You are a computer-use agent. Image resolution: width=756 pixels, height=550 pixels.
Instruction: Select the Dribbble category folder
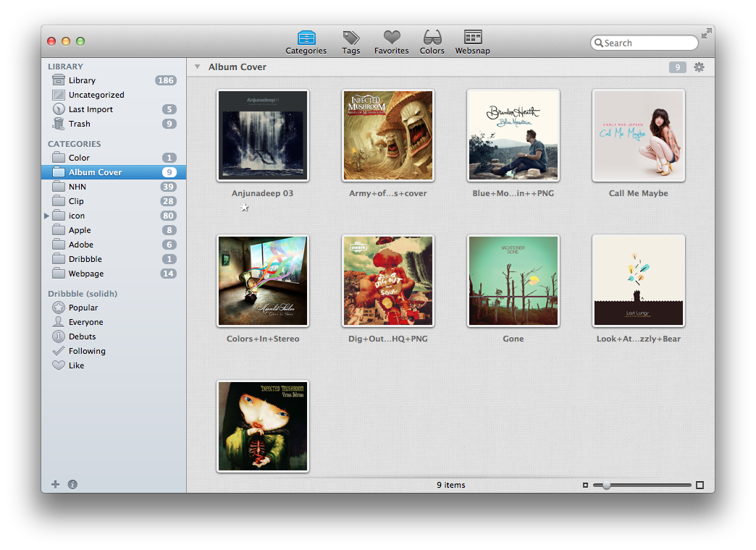114,259
